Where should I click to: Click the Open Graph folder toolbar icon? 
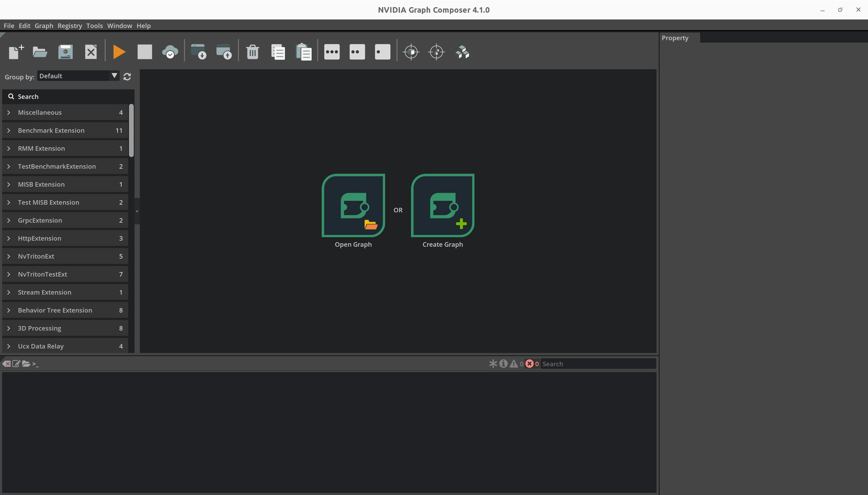point(40,52)
